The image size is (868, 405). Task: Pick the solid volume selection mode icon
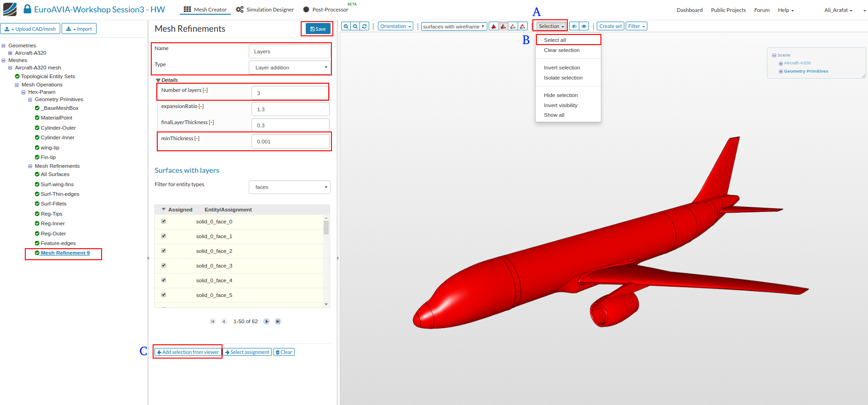[x=494, y=26]
